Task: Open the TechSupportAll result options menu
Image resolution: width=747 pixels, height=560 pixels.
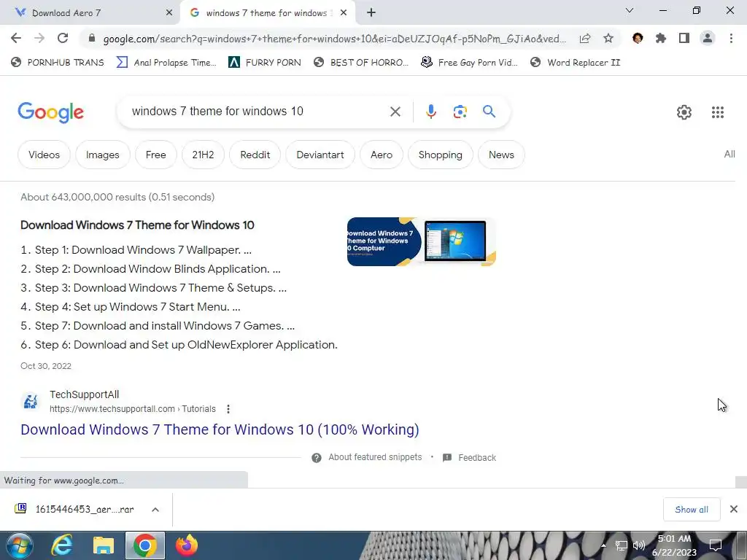Action: (x=228, y=409)
